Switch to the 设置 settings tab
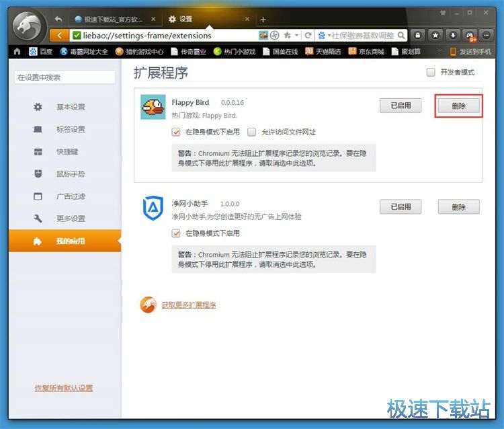504x429 pixels. [208, 19]
